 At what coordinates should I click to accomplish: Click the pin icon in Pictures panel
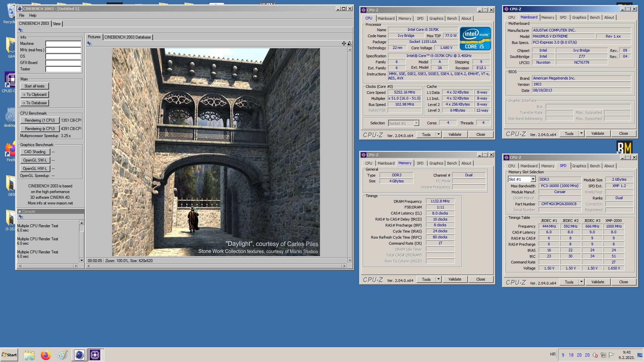(89, 44)
